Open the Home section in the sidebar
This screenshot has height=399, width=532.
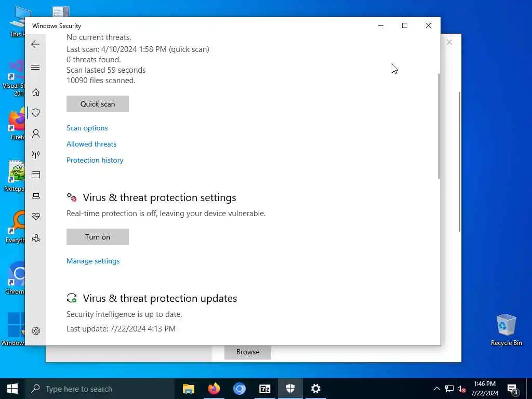[36, 92]
